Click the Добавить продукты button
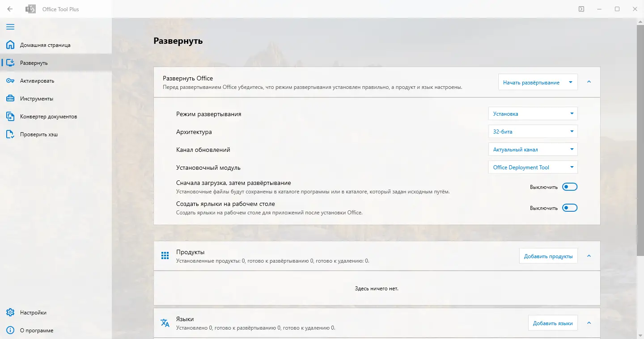 tap(548, 256)
